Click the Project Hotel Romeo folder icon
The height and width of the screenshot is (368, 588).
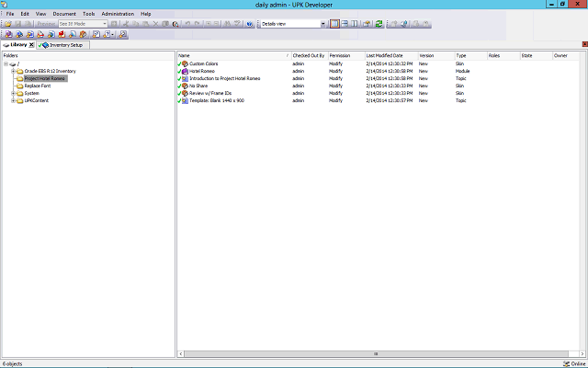click(x=19, y=78)
